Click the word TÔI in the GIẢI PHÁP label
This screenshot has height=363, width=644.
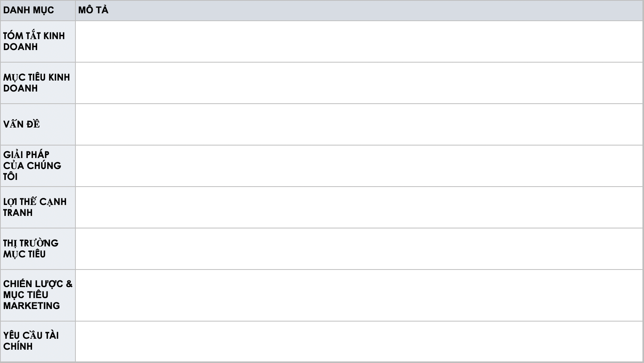point(11,177)
